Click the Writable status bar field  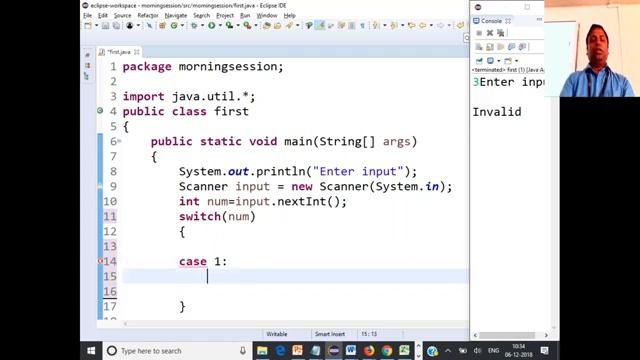click(277, 334)
